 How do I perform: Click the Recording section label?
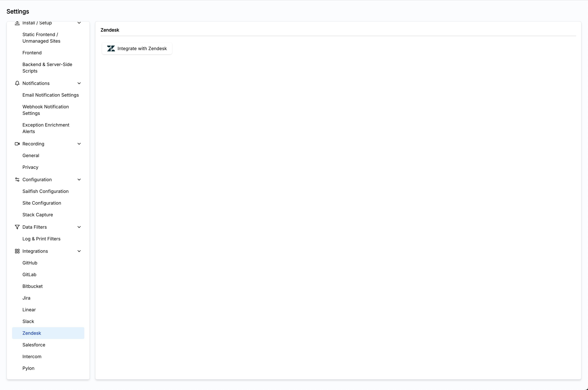click(x=33, y=144)
